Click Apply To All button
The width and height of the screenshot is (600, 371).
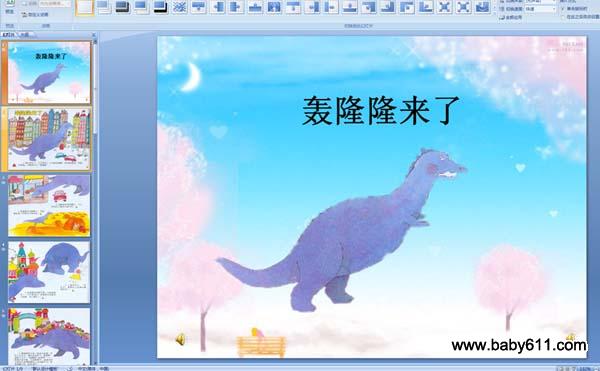click(x=511, y=17)
